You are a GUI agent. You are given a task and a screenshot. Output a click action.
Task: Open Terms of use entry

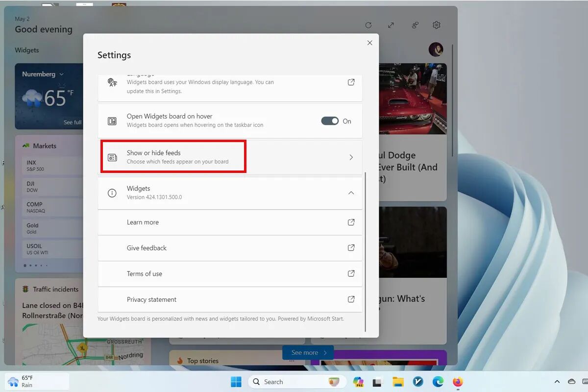pos(145,274)
